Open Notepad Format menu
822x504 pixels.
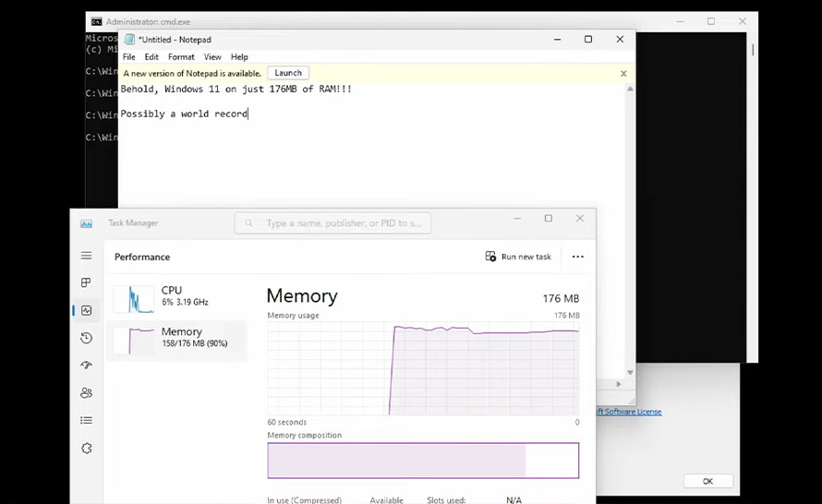tap(181, 56)
